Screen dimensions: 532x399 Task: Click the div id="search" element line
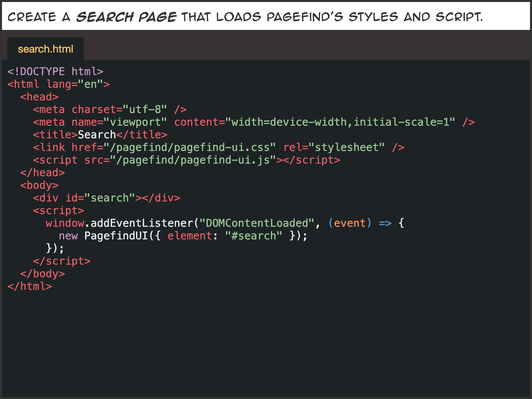point(106,198)
